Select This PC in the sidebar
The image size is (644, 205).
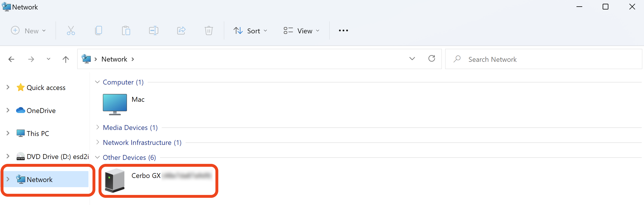38,134
